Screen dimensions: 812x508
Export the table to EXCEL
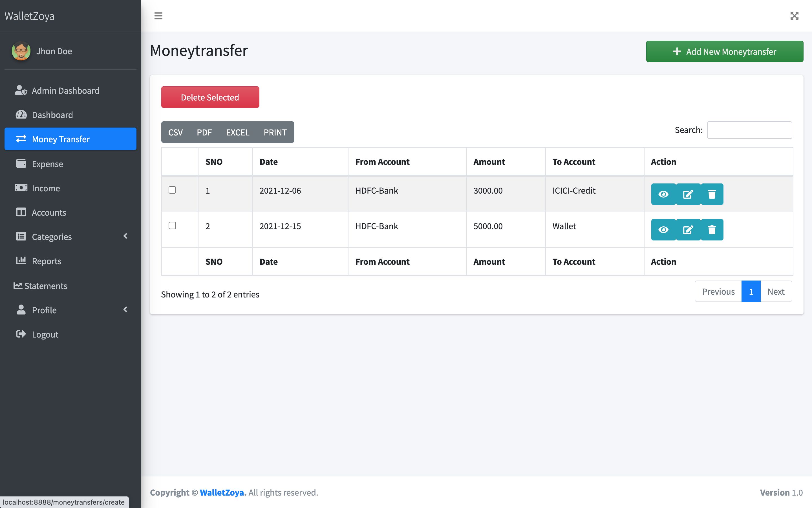click(238, 132)
